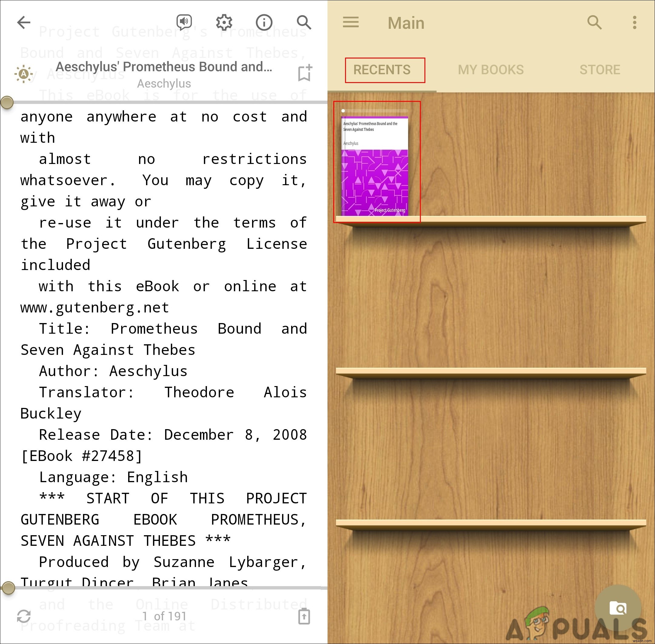Screen dimensions: 655x644
Task: Select the RECENTS tab
Action: [381, 70]
